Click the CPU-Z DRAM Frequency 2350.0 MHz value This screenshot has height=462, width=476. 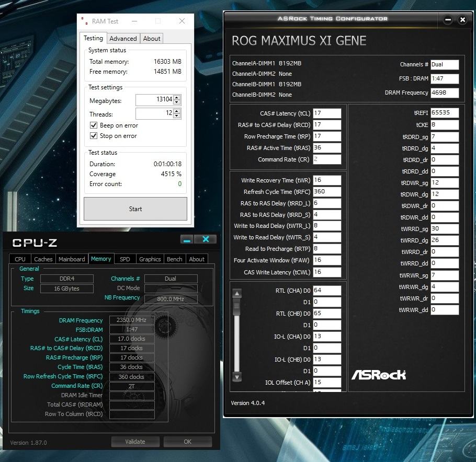point(132,320)
